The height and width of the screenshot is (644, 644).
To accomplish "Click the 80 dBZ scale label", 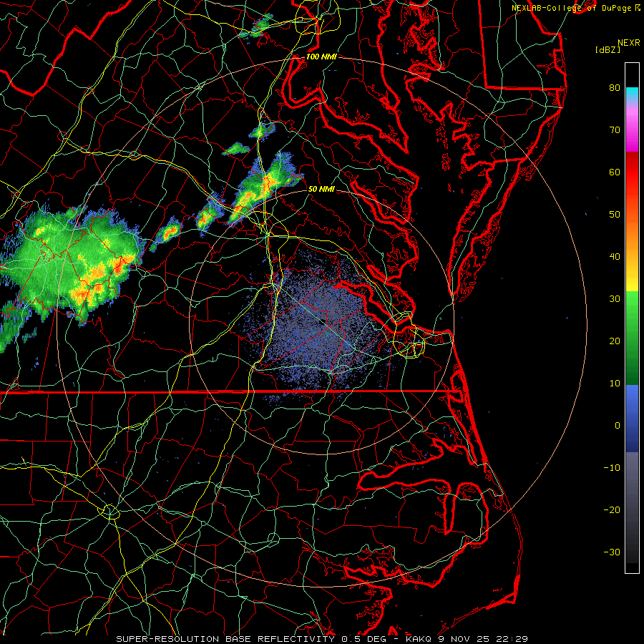I will [x=615, y=88].
